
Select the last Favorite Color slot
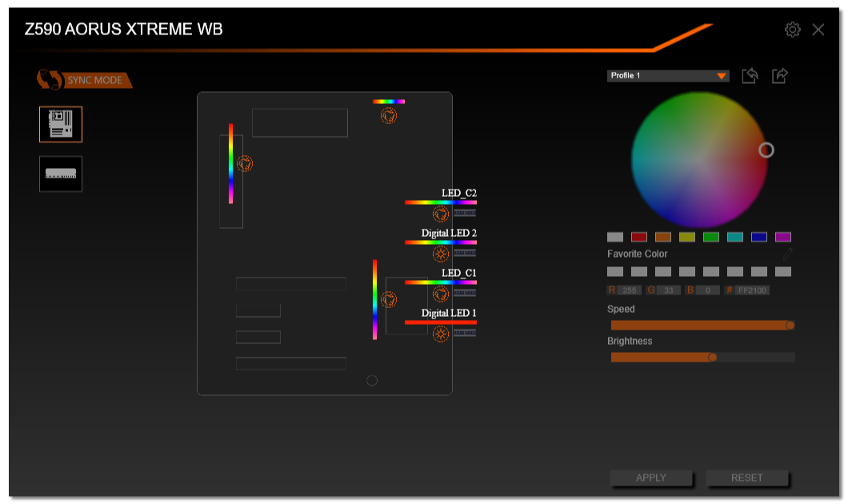(783, 271)
